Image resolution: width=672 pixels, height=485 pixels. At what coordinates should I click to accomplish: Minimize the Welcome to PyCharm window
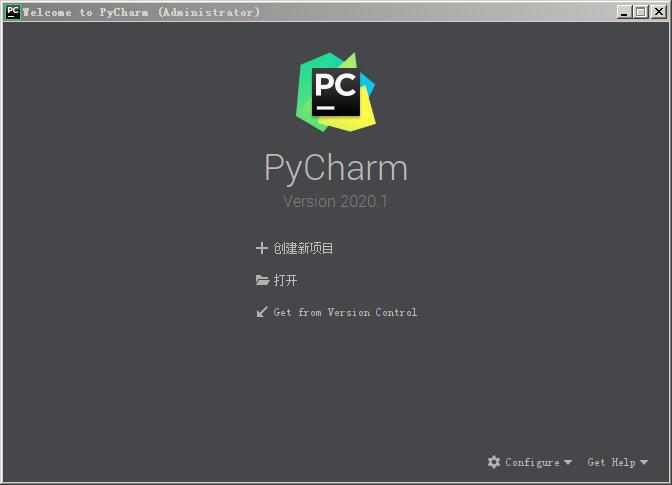(624, 12)
